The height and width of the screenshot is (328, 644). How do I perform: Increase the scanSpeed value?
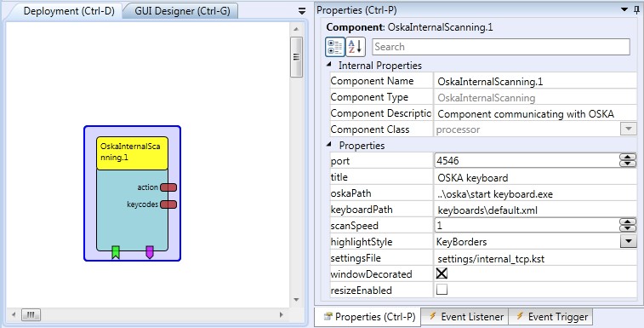[628, 222]
